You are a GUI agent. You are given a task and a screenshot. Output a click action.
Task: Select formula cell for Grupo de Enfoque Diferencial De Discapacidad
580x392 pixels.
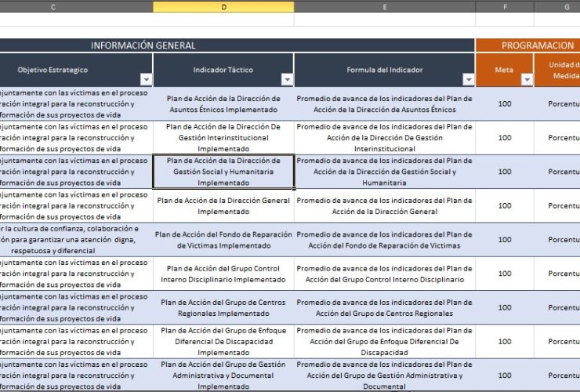[385, 342]
